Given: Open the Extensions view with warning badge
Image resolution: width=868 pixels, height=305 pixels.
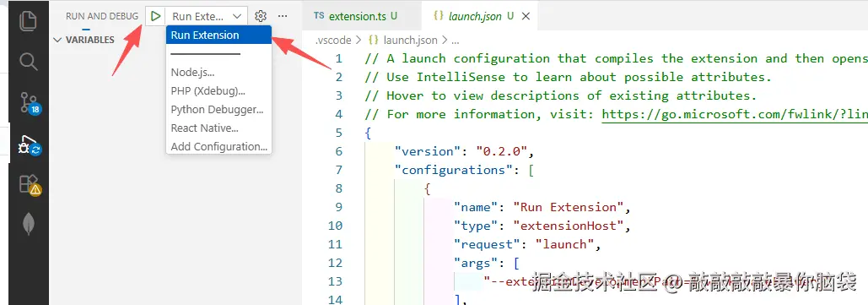Looking at the screenshot, I should [30, 185].
